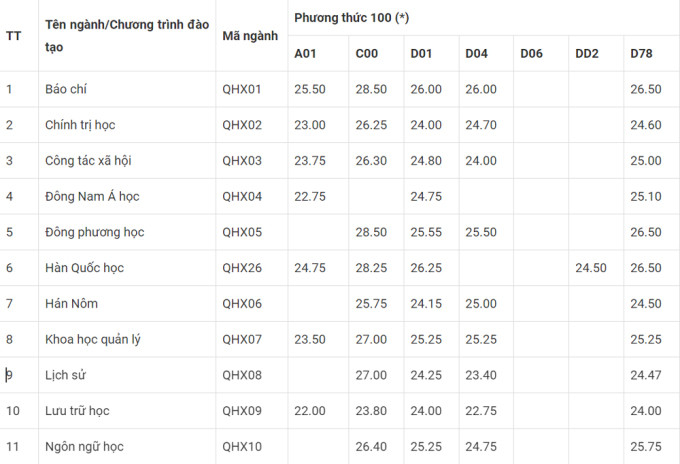The image size is (680, 464).
Task: Click the Hàn Quốc học row name
Action: pos(84,268)
